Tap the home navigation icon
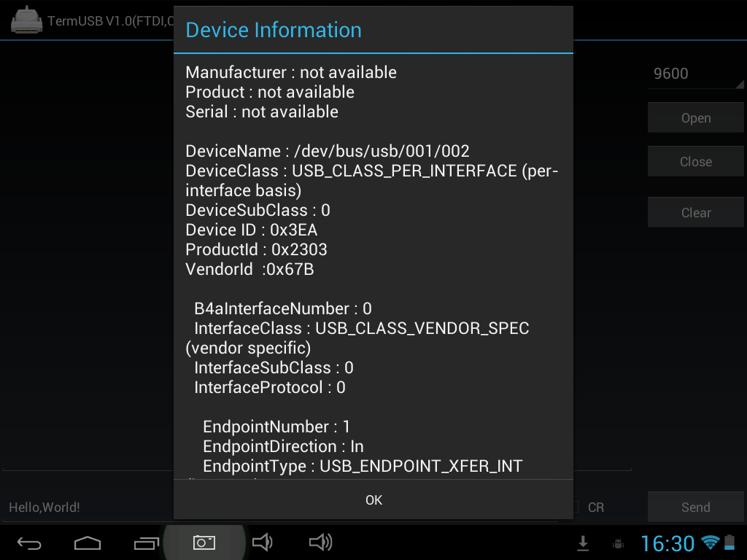The height and width of the screenshot is (560, 747). (88, 542)
